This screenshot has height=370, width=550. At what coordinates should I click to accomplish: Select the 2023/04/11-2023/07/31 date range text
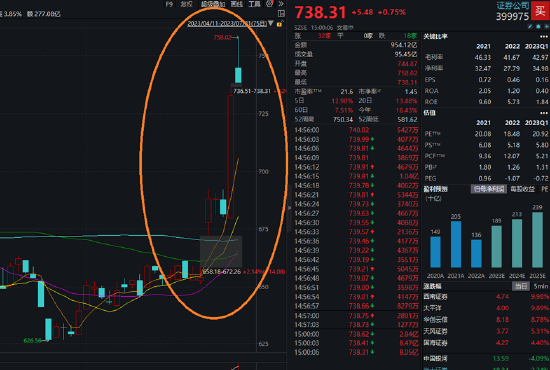coord(227,23)
